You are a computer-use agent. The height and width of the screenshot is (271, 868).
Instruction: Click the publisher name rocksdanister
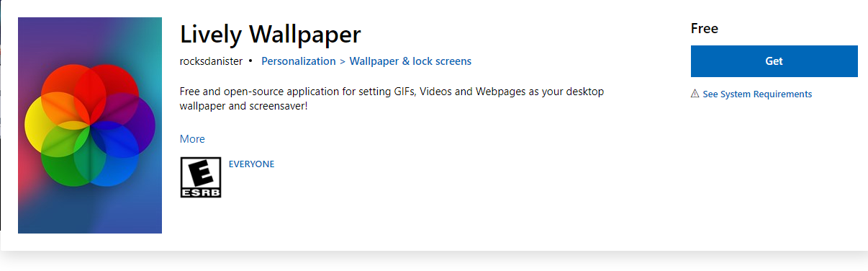(x=211, y=61)
